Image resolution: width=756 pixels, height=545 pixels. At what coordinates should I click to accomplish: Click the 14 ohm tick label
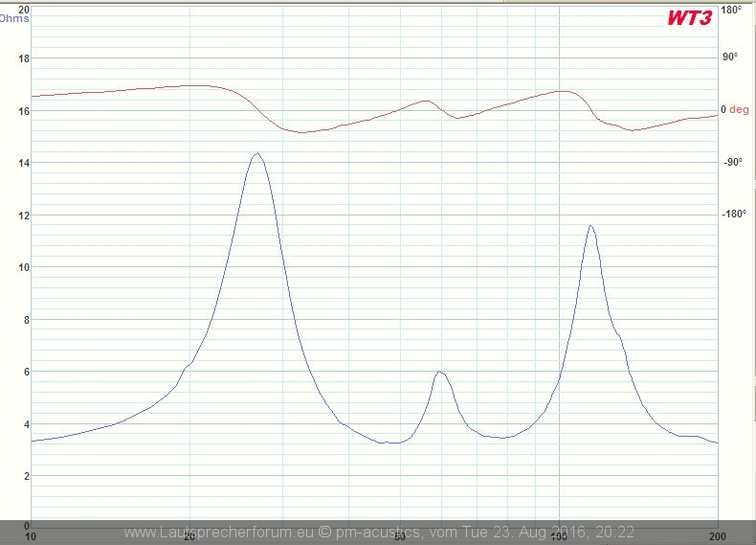[24, 163]
